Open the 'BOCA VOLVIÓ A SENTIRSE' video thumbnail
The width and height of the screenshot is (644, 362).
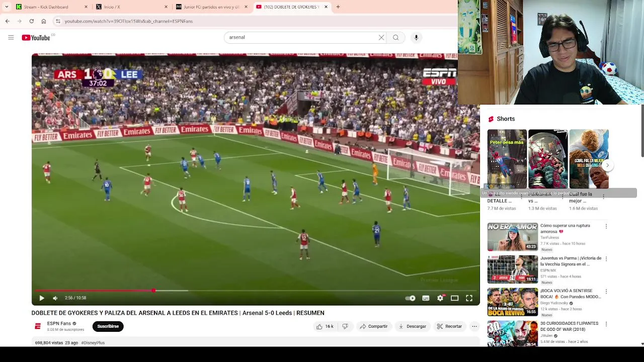point(513,302)
